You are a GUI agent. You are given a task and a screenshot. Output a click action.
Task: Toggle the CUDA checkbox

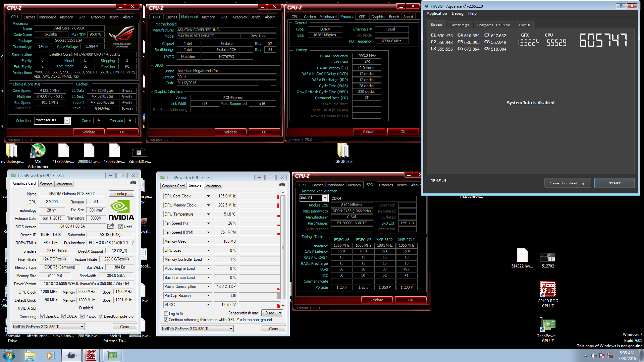pyautogui.click(x=63, y=316)
